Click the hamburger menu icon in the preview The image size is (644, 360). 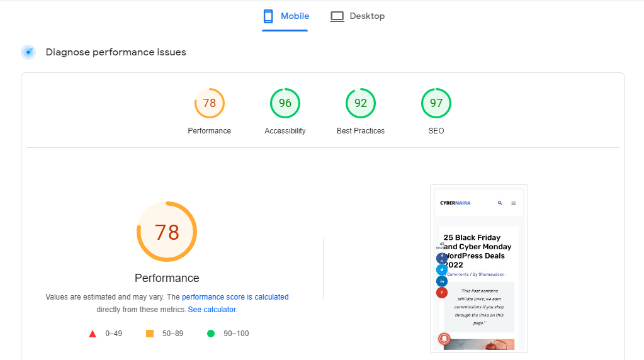514,203
